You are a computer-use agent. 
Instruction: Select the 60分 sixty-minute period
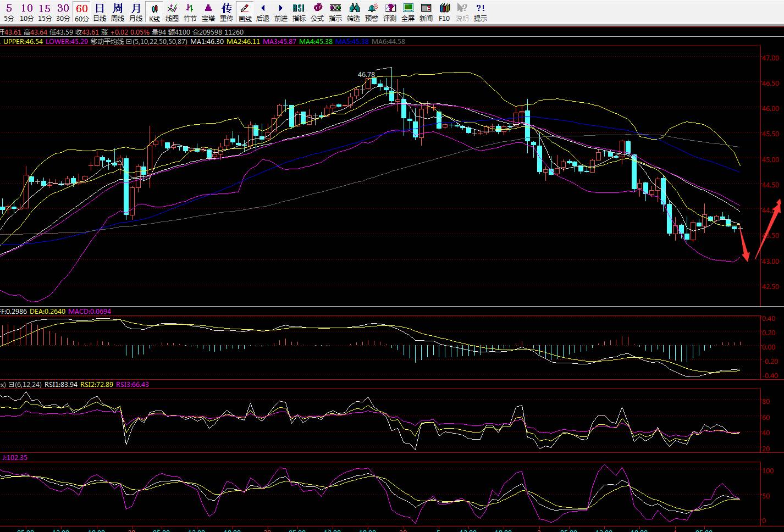point(82,12)
